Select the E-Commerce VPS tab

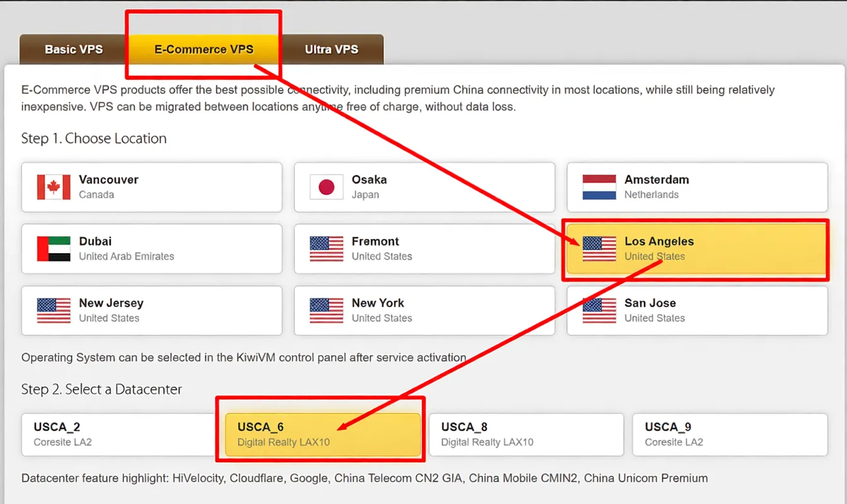point(204,49)
